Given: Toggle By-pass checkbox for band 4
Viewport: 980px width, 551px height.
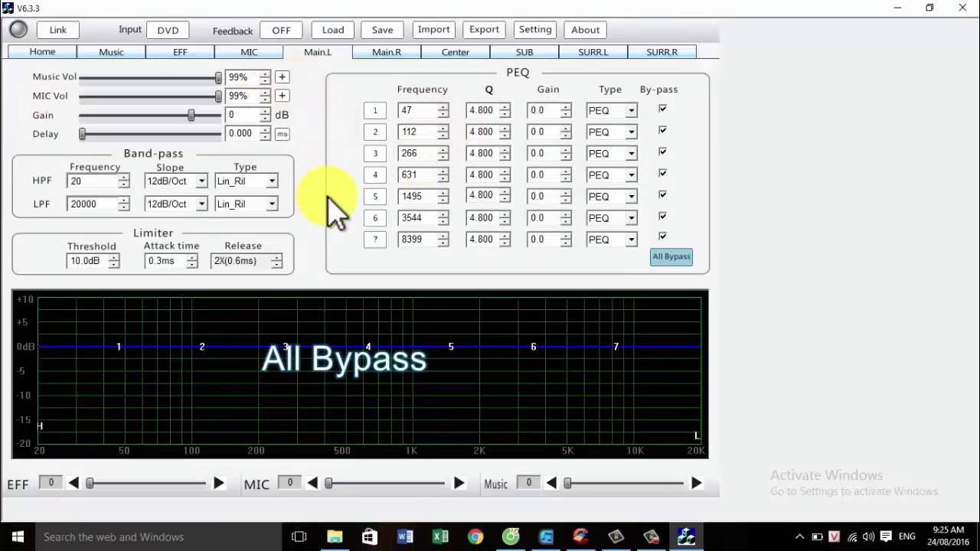Looking at the screenshot, I should point(662,174).
